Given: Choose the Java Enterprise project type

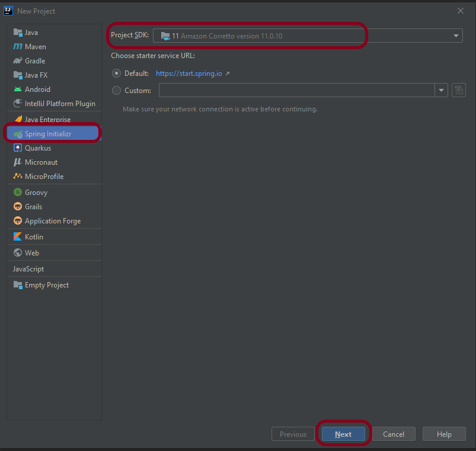Looking at the screenshot, I should 47,120.
